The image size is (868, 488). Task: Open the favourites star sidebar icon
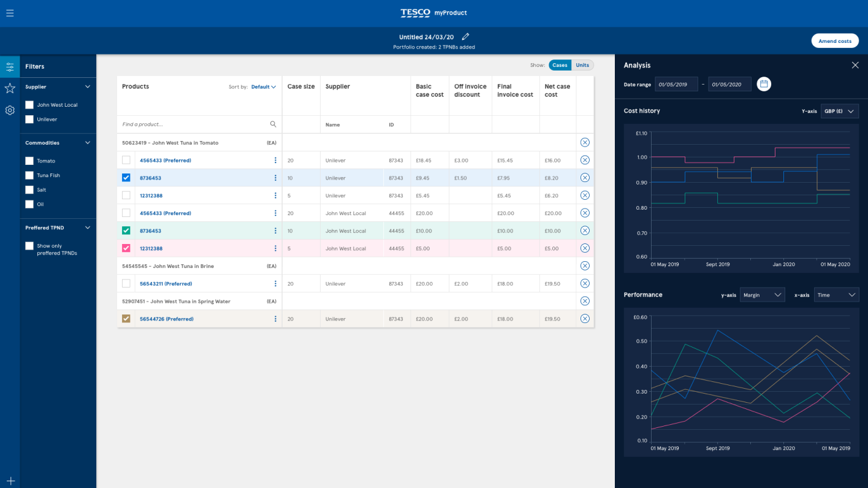coord(10,88)
